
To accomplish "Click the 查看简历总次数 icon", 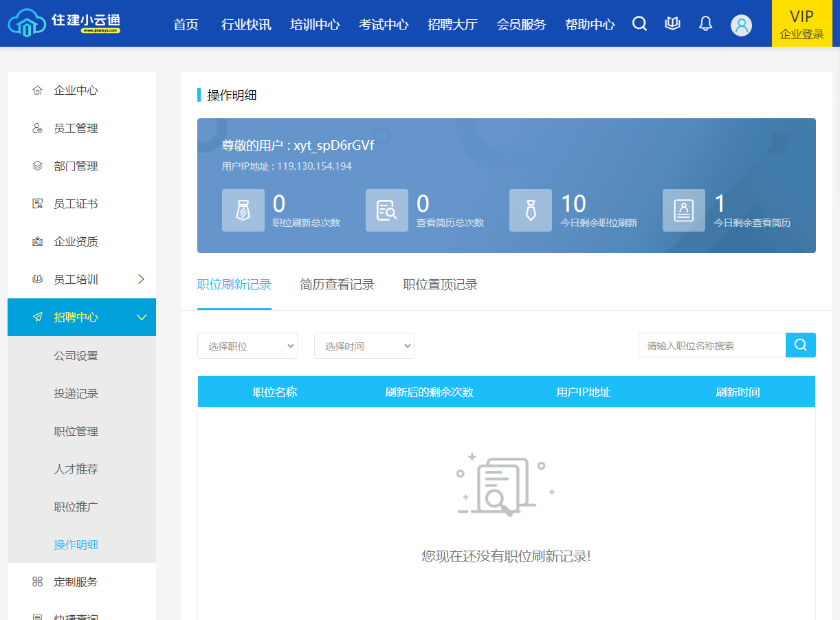I will click(387, 210).
